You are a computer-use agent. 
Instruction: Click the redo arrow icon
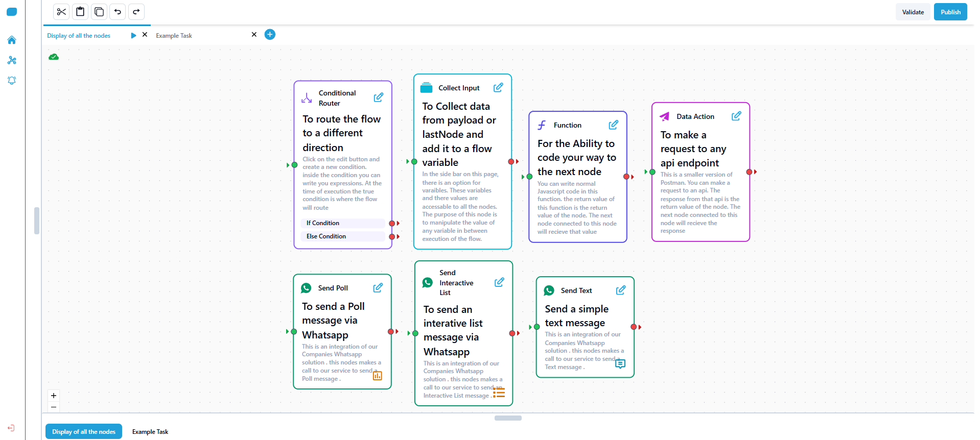click(x=136, y=12)
